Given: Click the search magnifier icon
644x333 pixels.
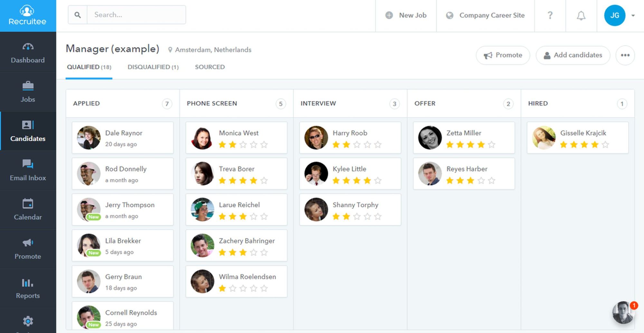Looking at the screenshot, I should click(x=77, y=15).
